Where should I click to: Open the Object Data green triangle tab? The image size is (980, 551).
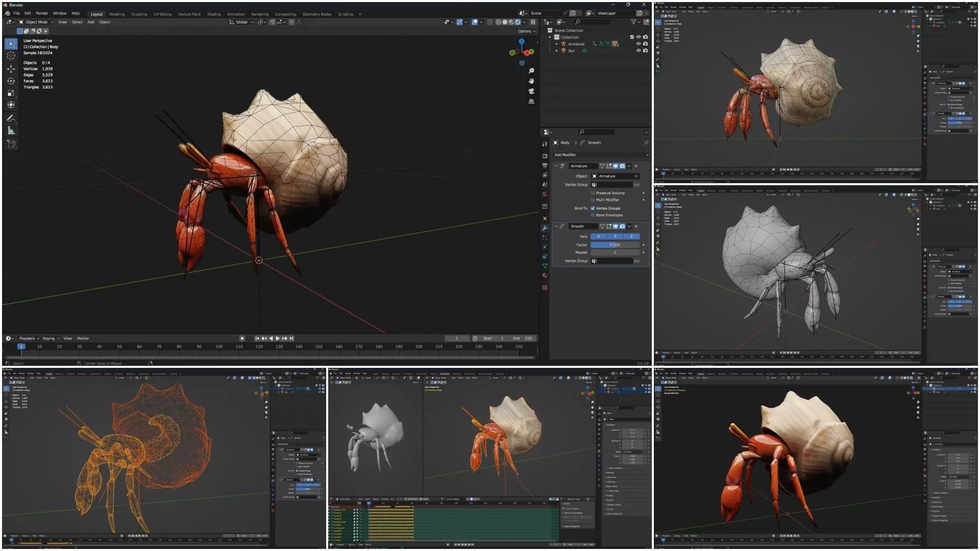click(x=545, y=266)
